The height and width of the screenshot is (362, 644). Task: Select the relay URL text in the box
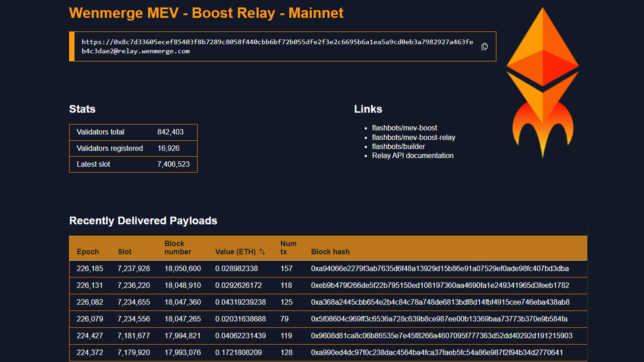coord(277,47)
